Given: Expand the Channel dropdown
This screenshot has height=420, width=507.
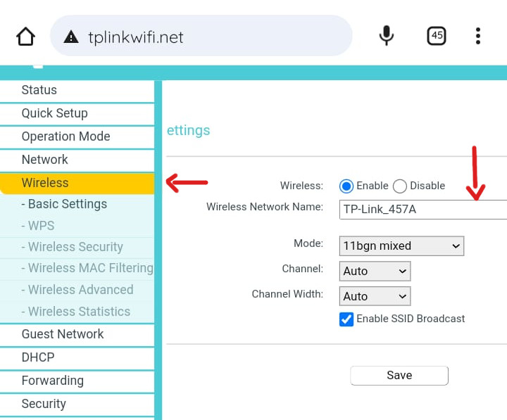Looking at the screenshot, I should (375, 271).
